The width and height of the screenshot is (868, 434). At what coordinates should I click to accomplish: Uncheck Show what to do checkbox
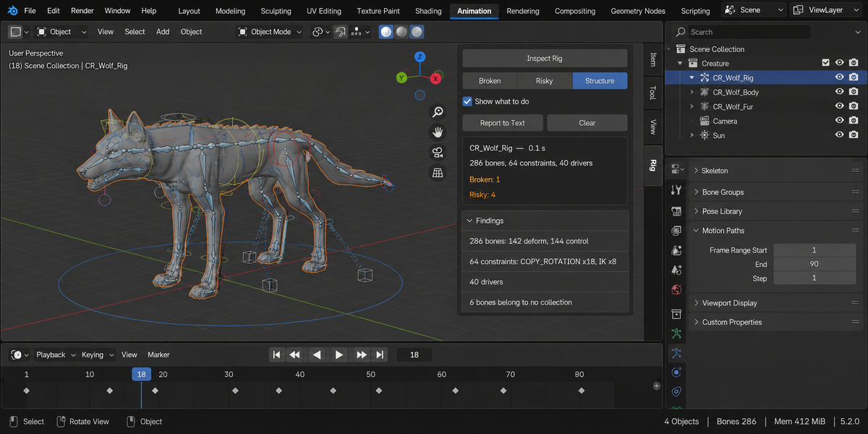pyautogui.click(x=467, y=101)
